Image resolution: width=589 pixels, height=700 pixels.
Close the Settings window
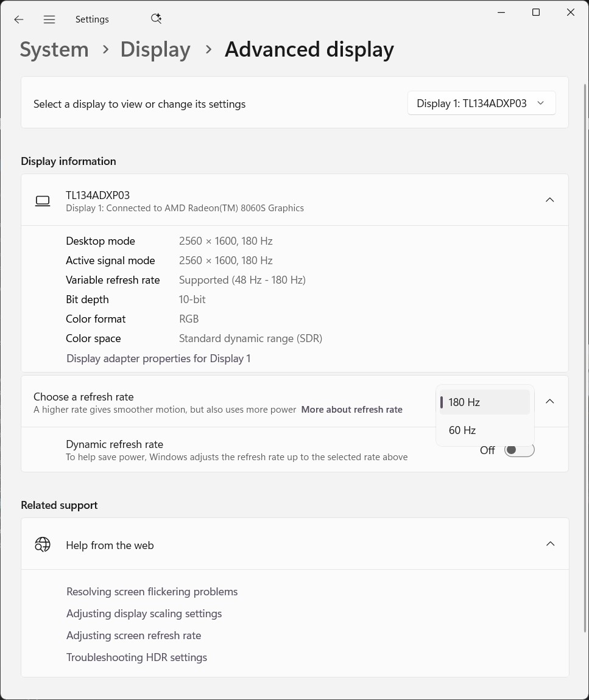[571, 13]
